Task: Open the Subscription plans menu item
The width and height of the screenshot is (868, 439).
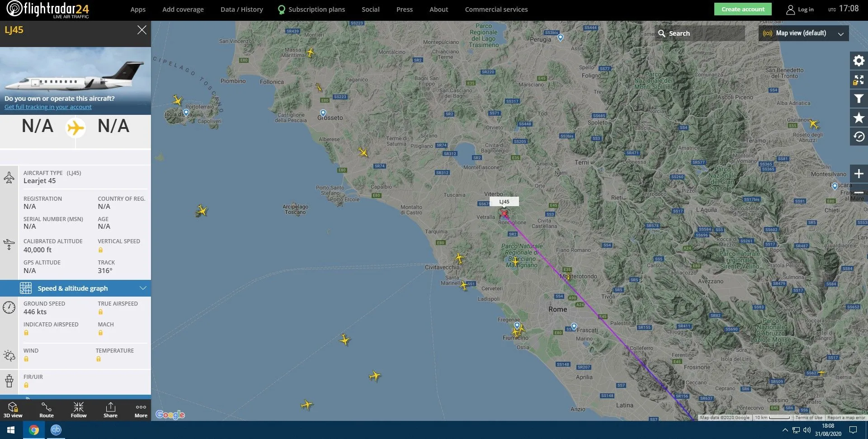Action: click(311, 9)
